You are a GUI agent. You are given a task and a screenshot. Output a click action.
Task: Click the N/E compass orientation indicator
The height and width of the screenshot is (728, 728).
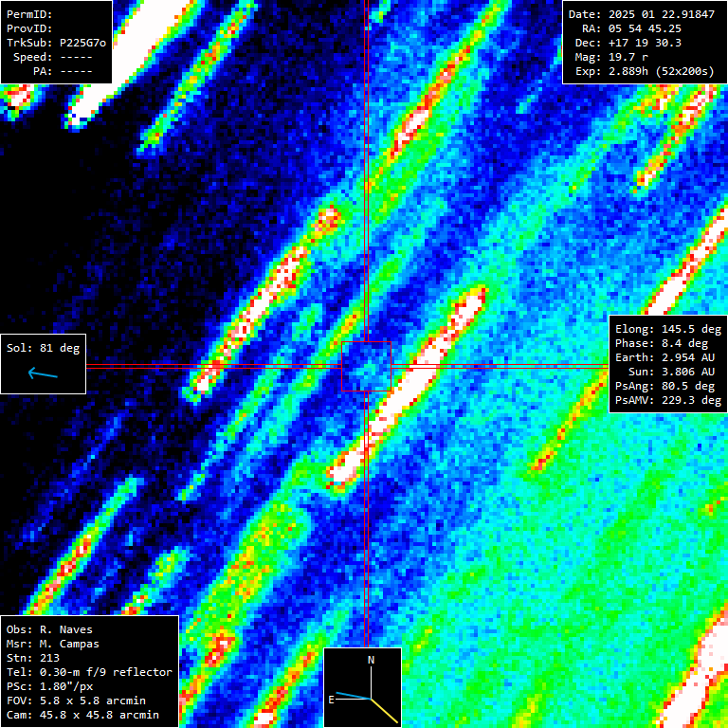click(362, 687)
